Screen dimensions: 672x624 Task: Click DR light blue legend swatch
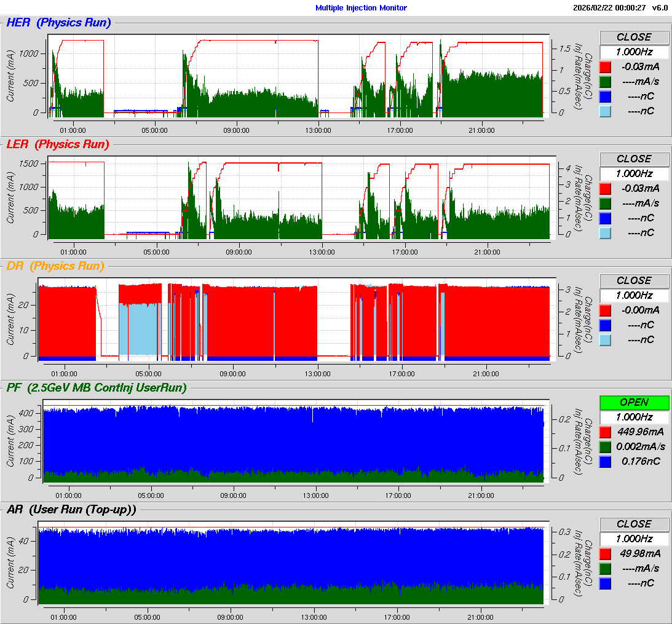pyautogui.click(x=606, y=339)
